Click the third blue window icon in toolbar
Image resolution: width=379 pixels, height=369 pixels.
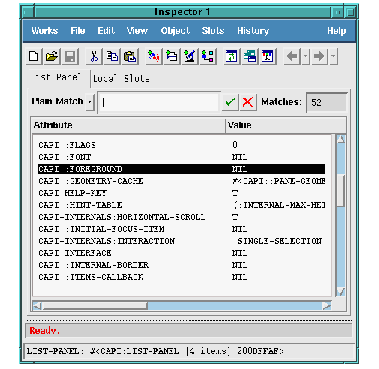(x=268, y=56)
